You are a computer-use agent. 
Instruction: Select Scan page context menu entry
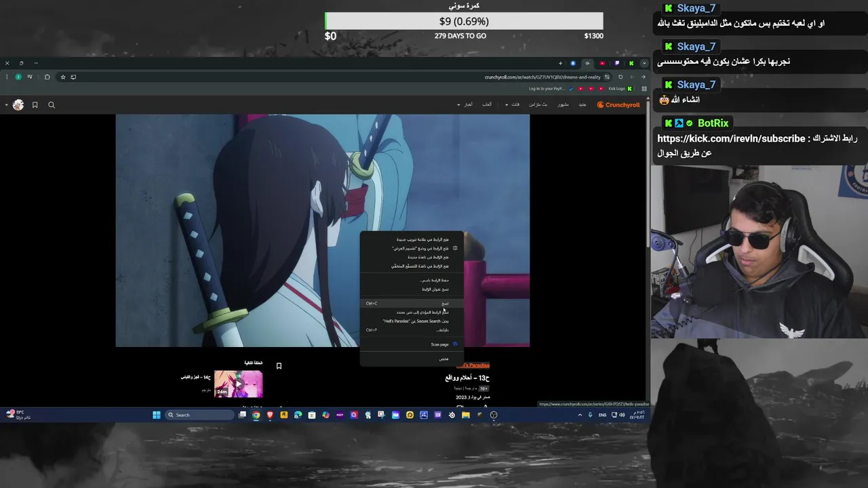pos(412,344)
